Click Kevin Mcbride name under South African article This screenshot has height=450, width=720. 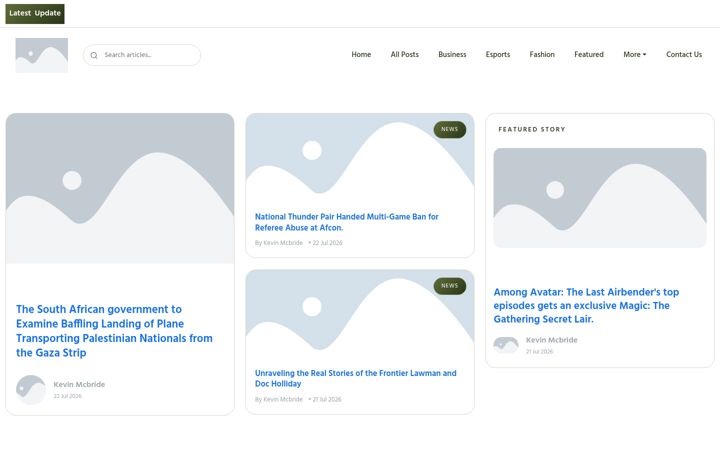coord(79,384)
